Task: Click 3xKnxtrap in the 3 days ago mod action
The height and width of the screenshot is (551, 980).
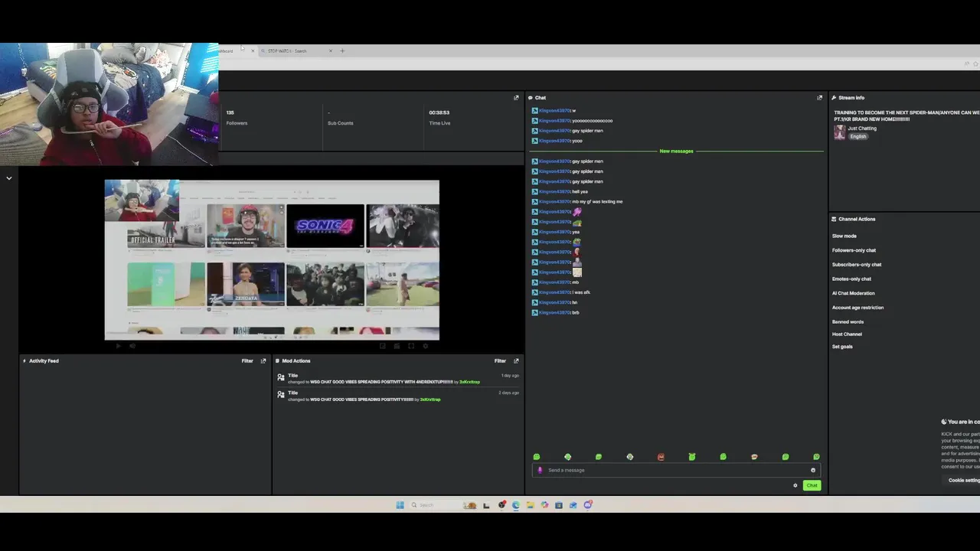Action: [x=430, y=399]
